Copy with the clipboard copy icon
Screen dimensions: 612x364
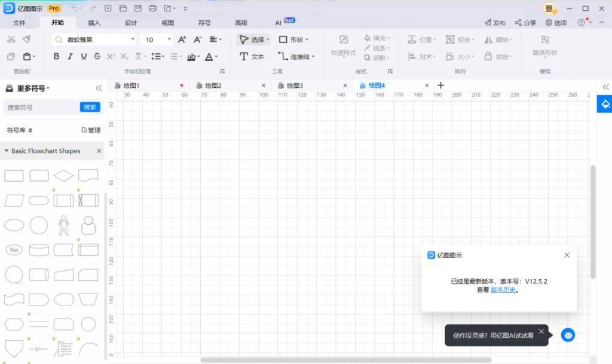click(11, 57)
